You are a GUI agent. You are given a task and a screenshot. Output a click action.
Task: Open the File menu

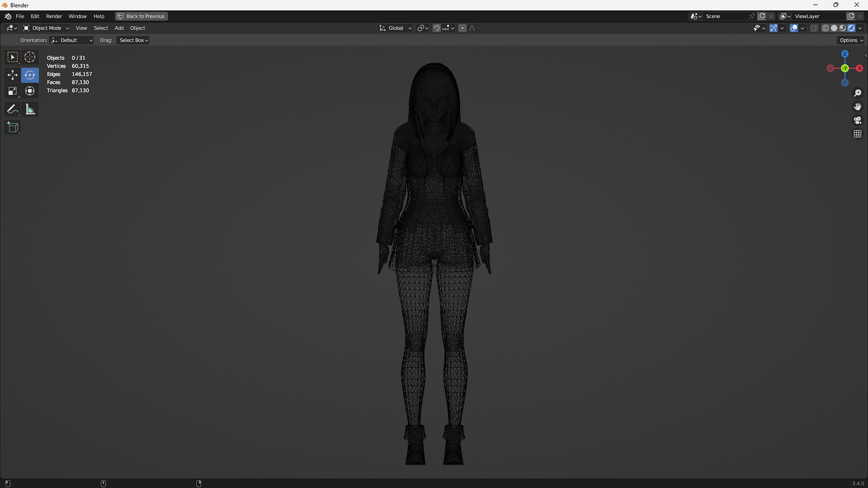click(x=20, y=16)
